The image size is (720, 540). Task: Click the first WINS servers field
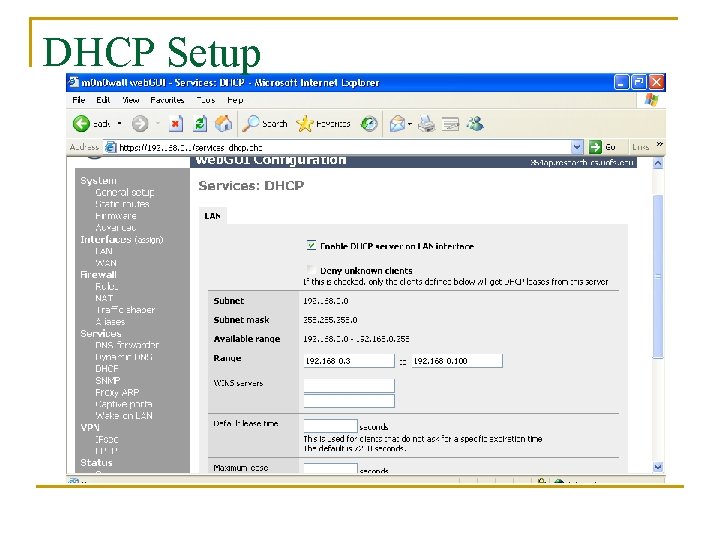349,385
